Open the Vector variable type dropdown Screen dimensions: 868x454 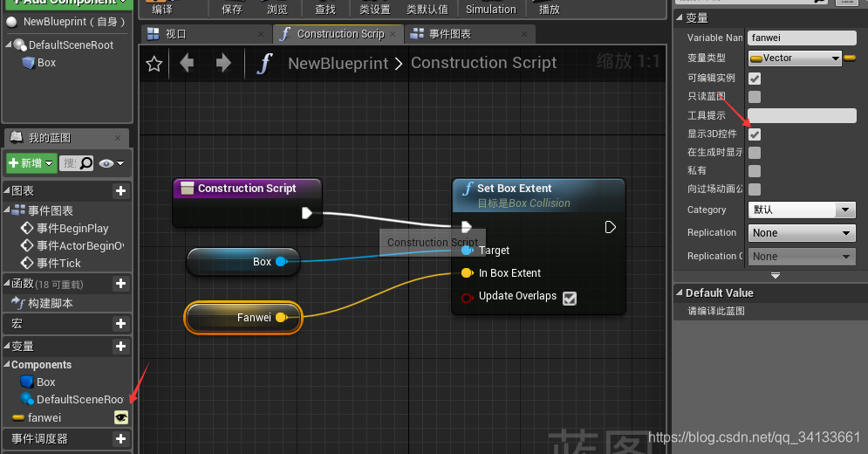(x=795, y=58)
